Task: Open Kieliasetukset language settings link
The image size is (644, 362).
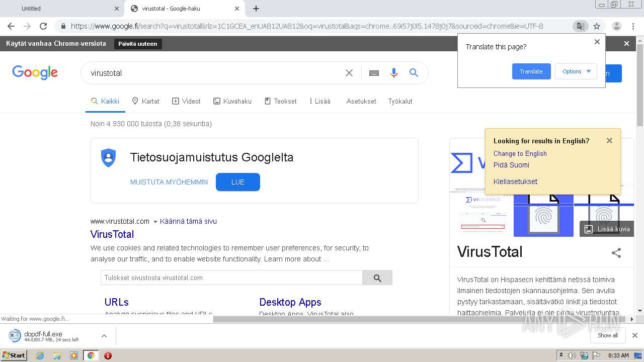Action: point(515,182)
